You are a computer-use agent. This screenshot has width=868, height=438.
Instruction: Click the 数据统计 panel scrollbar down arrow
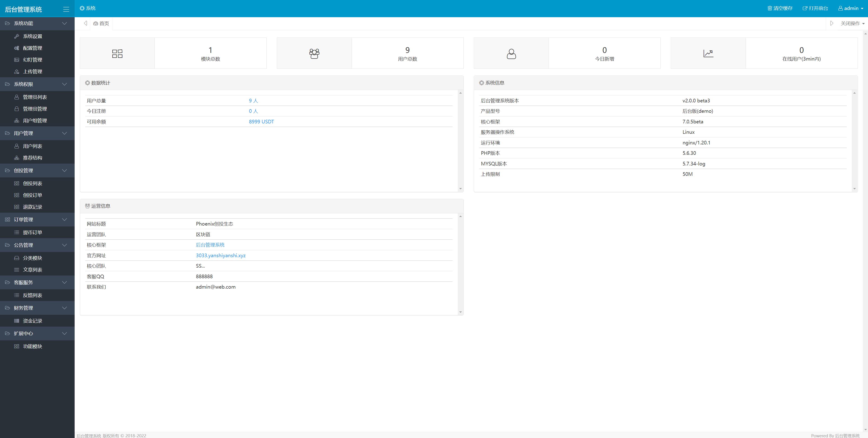pos(460,189)
